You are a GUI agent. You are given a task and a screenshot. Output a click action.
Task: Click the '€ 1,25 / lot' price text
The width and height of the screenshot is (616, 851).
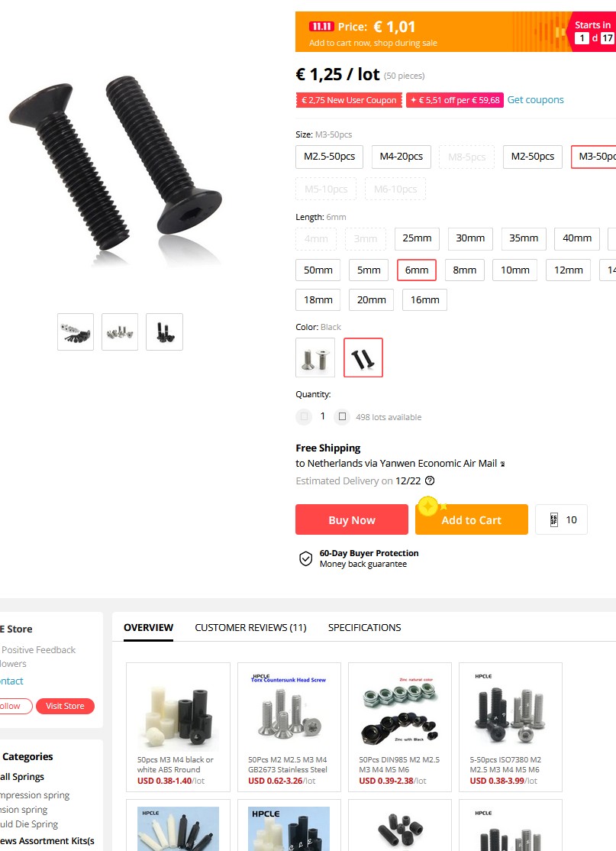(337, 74)
